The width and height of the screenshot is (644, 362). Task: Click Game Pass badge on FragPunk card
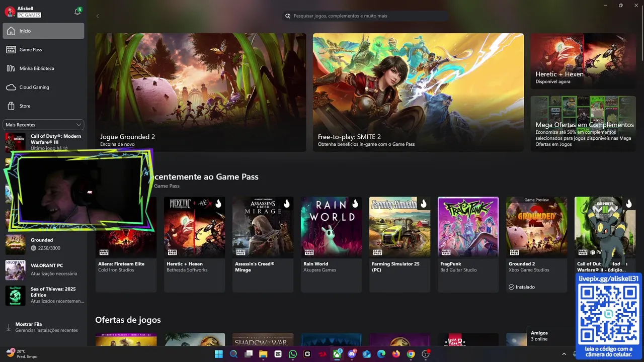tap(446, 252)
